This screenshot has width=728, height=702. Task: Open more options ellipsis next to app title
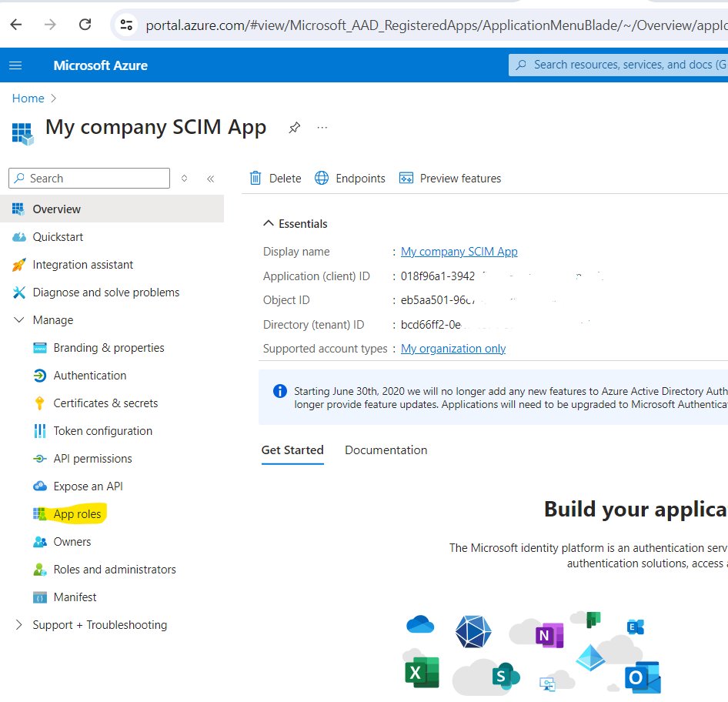322,128
